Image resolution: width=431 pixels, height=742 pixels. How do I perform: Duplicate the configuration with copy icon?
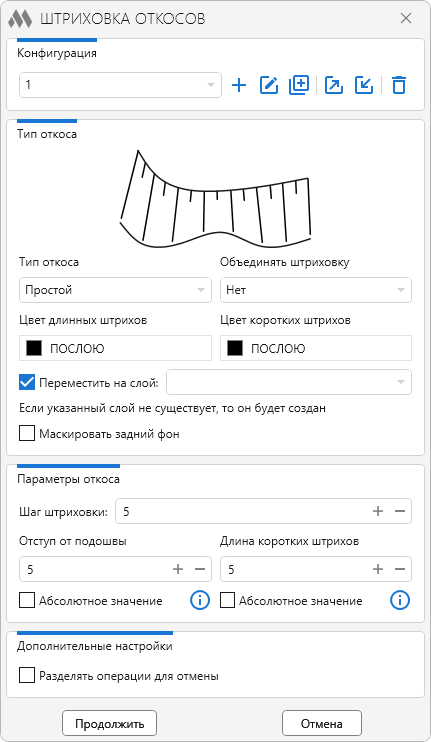click(x=299, y=85)
